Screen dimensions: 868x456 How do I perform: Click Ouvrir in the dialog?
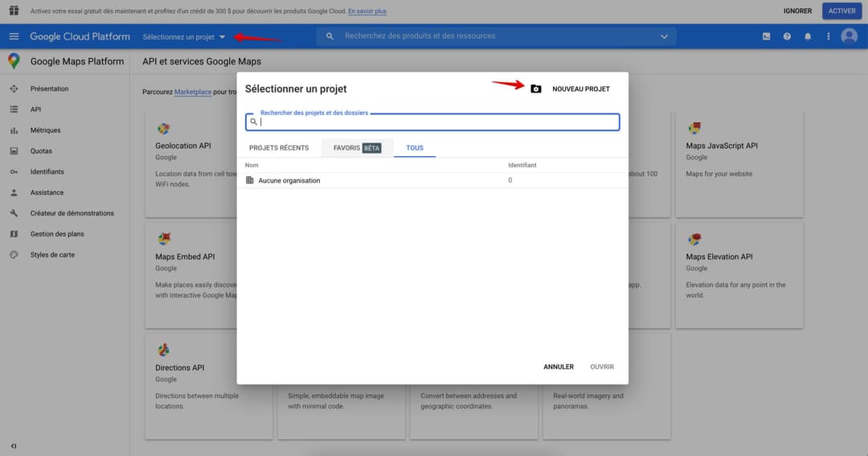pos(602,367)
